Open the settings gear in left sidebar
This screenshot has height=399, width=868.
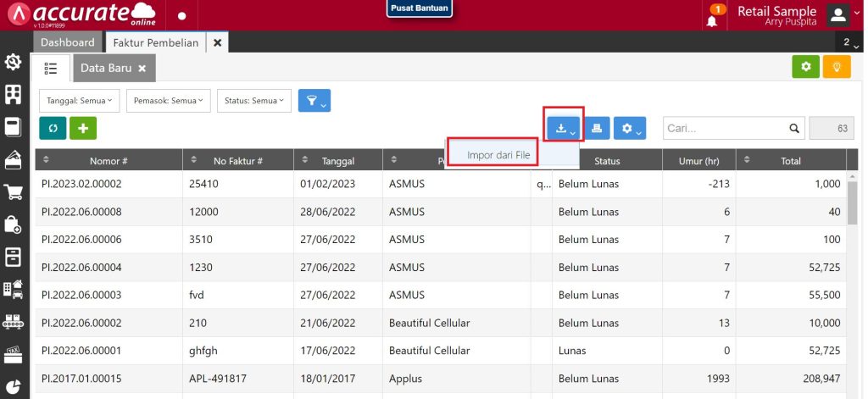coord(13,62)
